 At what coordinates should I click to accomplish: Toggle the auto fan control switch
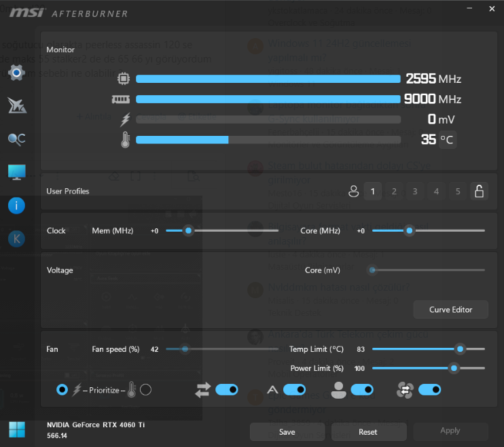point(294,390)
